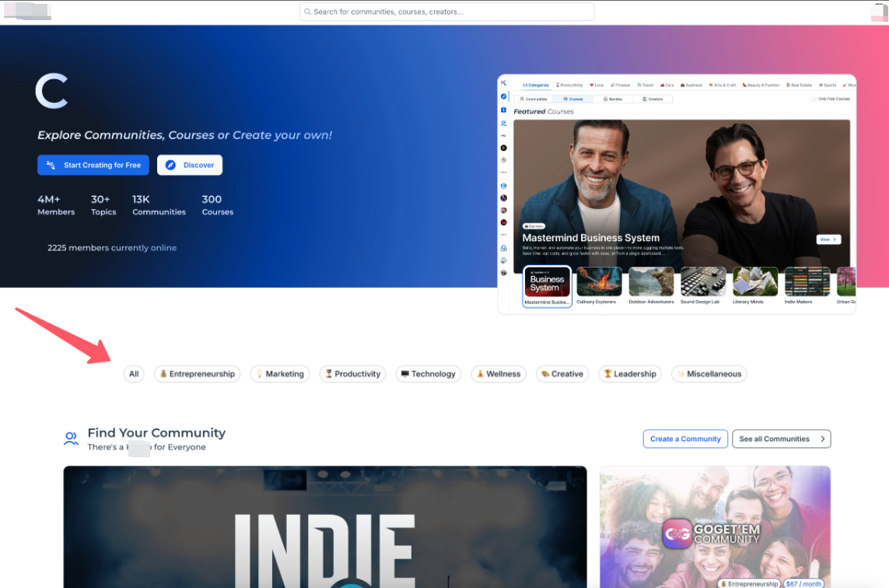
Task: Click the compass icon on the Discover button
Action: (x=170, y=165)
